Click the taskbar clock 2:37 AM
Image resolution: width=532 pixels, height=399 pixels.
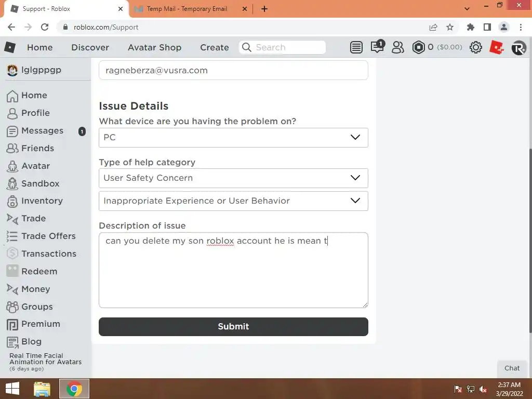[509, 385]
